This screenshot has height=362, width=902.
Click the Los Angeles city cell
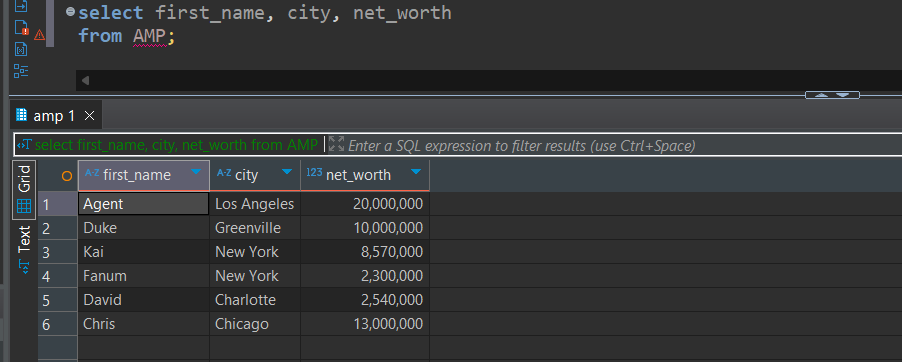pos(255,204)
